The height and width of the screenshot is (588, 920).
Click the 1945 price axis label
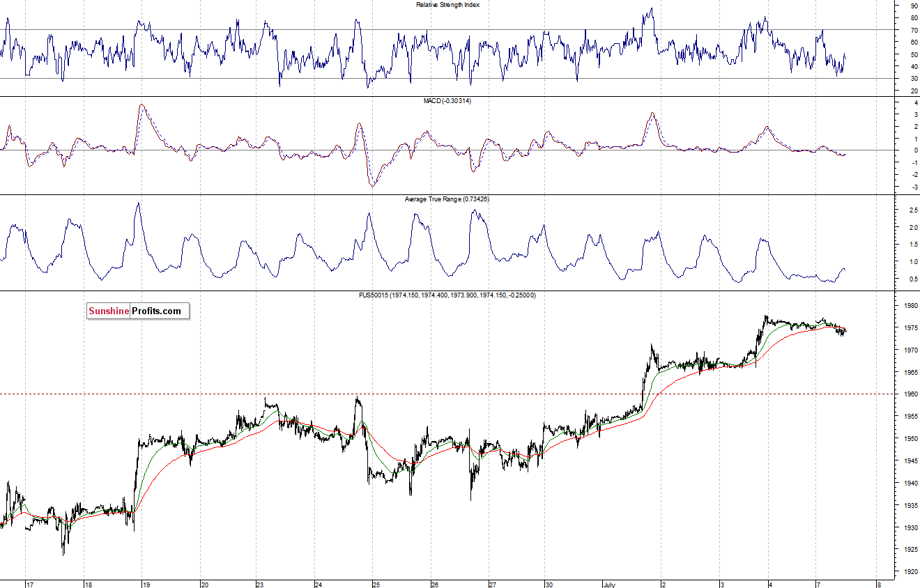coord(910,461)
